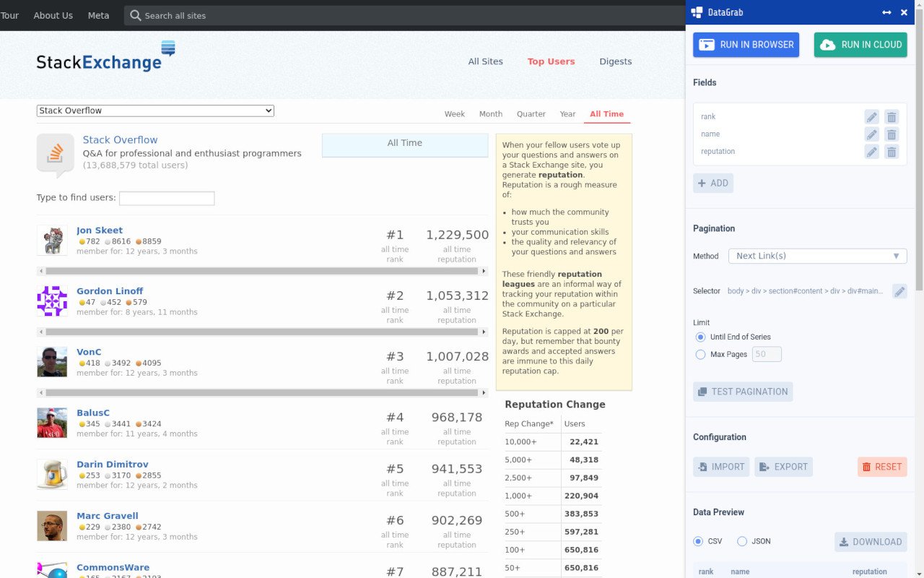Edit the pagination selector

pos(899,291)
